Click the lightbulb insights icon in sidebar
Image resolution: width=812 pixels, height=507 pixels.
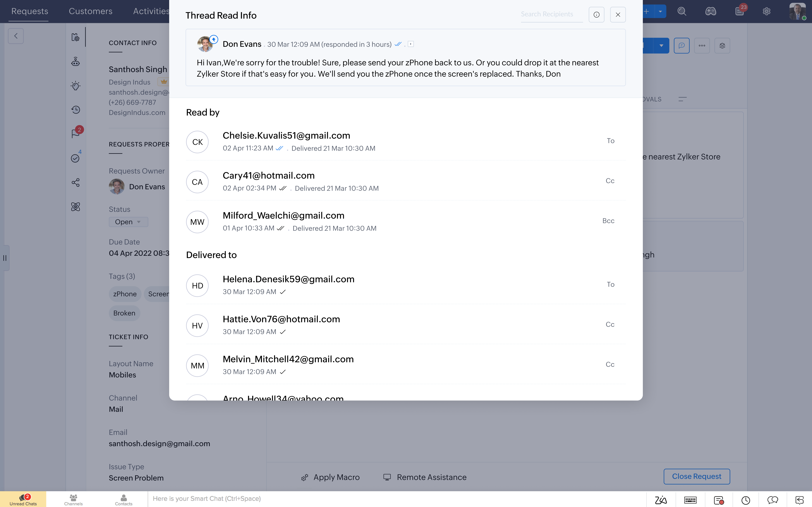coord(76,86)
